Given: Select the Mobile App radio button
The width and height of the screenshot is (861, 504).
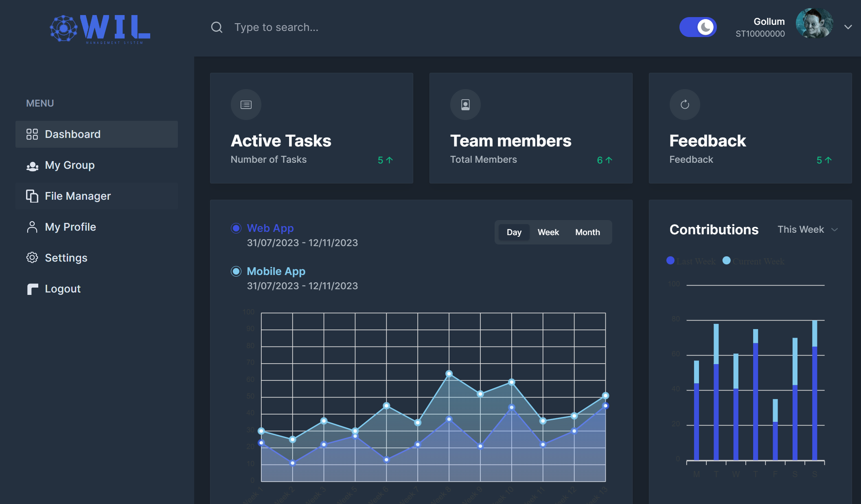Looking at the screenshot, I should (x=236, y=271).
